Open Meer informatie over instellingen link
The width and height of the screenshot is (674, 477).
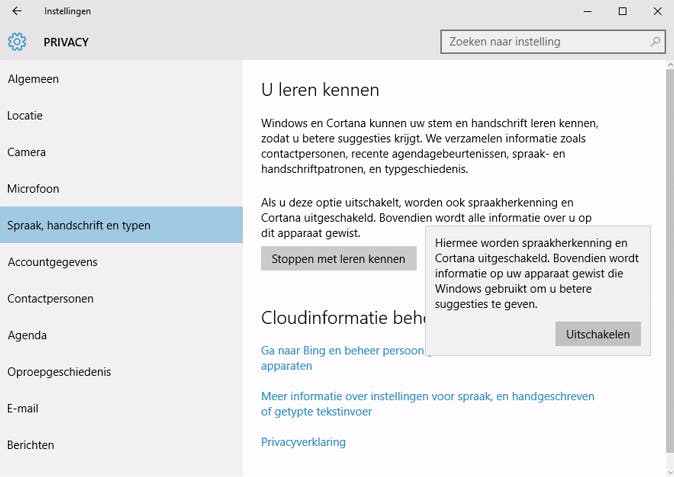(427, 397)
